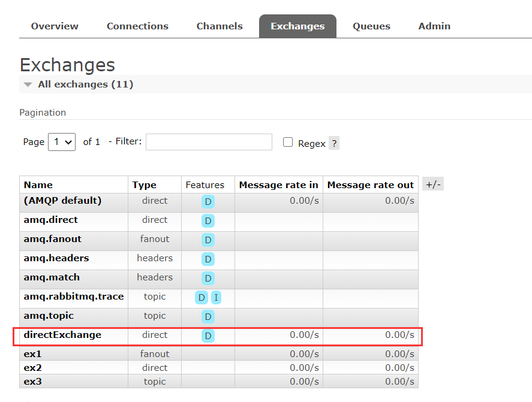
Task: Switch to the Connections tab
Action: 137,26
